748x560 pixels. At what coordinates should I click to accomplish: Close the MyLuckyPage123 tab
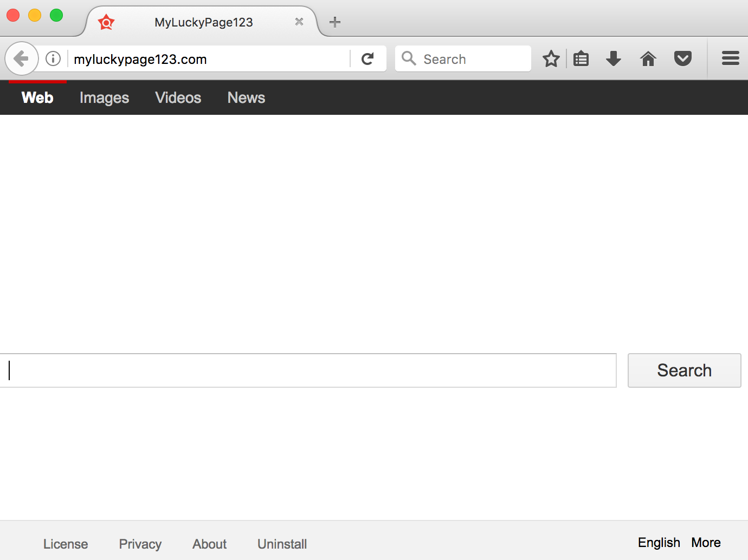tap(299, 22)
